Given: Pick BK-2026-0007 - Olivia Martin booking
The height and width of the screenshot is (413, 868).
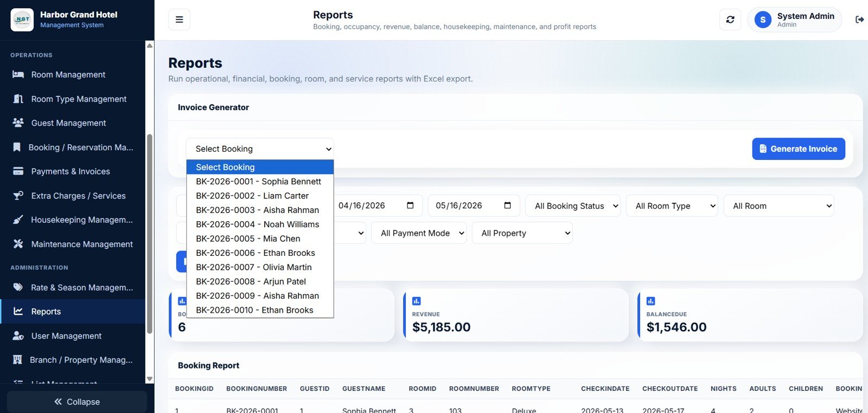Looking at the screenshot, I should (260, 267).
